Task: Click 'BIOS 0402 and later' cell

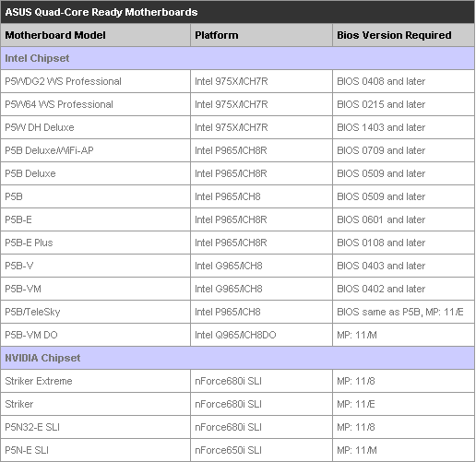Action: [403, 289]
